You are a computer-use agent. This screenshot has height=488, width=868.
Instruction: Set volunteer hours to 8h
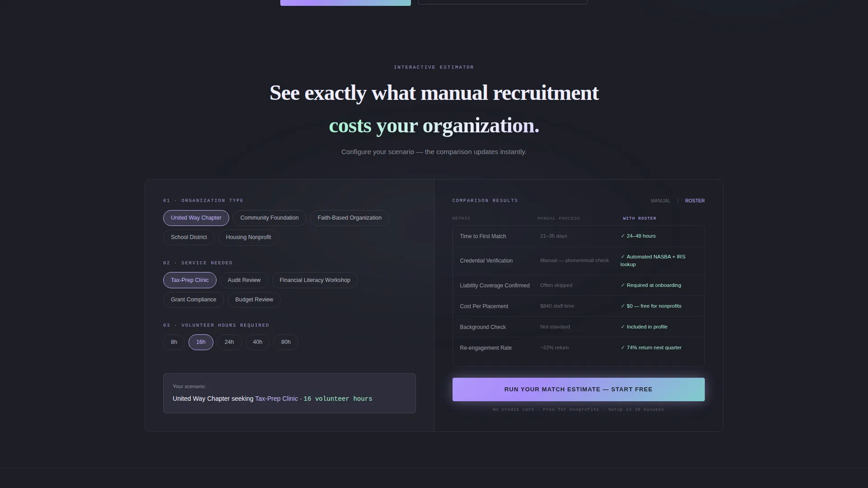(x=174, y=342)
